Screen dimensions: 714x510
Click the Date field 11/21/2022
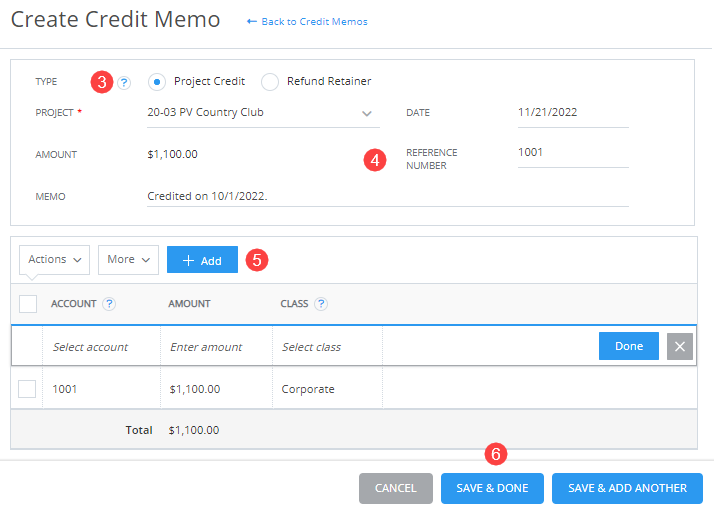(x=573, y=113)
